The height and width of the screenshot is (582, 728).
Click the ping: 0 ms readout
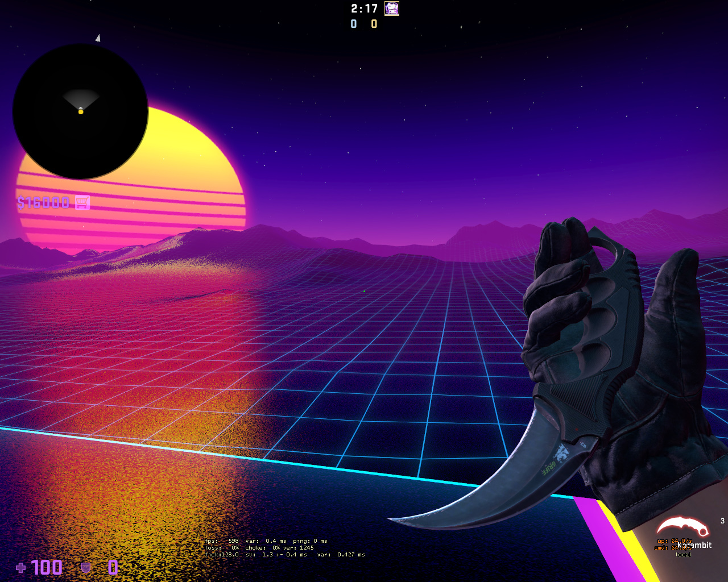pyautogui.click(x=311, y=541)
